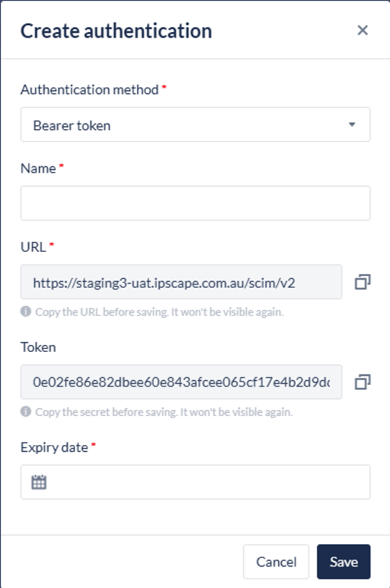
Task: Click the info icon below the Token field
Action: click(26, 412)
